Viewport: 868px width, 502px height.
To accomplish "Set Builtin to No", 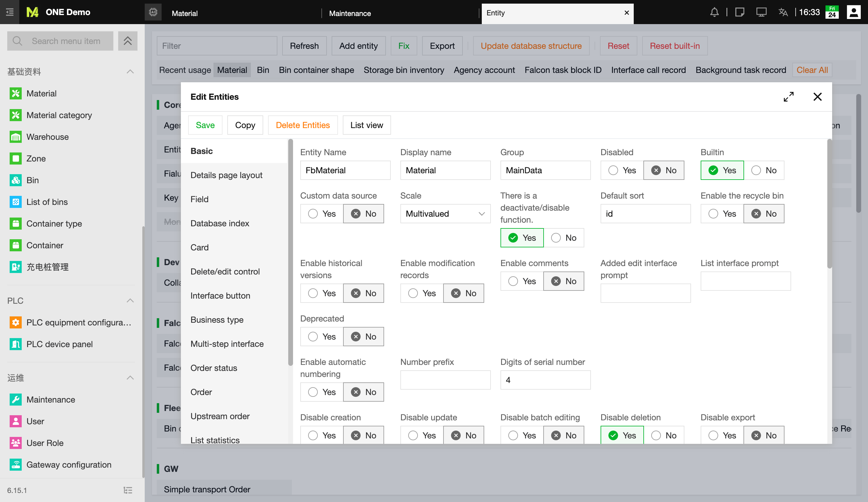I will point(764,170).
